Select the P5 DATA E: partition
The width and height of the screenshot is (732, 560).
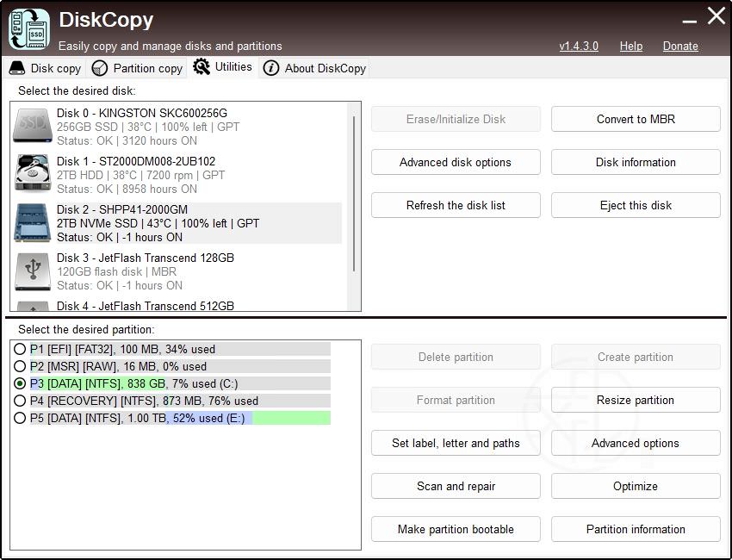[x=20, y=418]
